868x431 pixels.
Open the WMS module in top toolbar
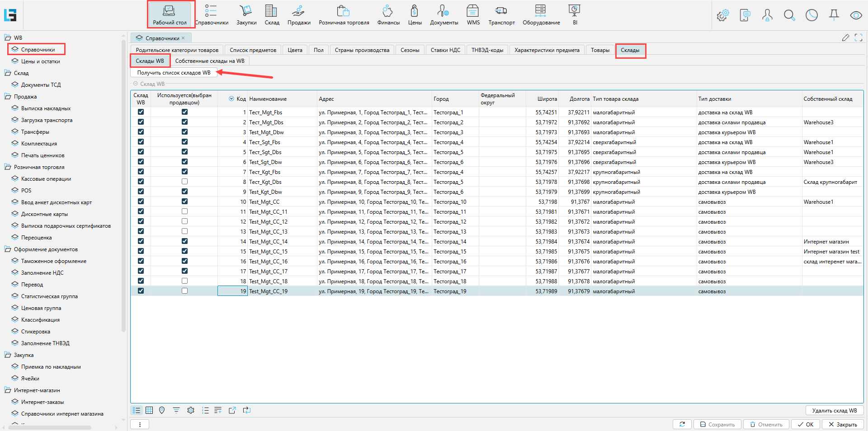[x=473, y=14]
